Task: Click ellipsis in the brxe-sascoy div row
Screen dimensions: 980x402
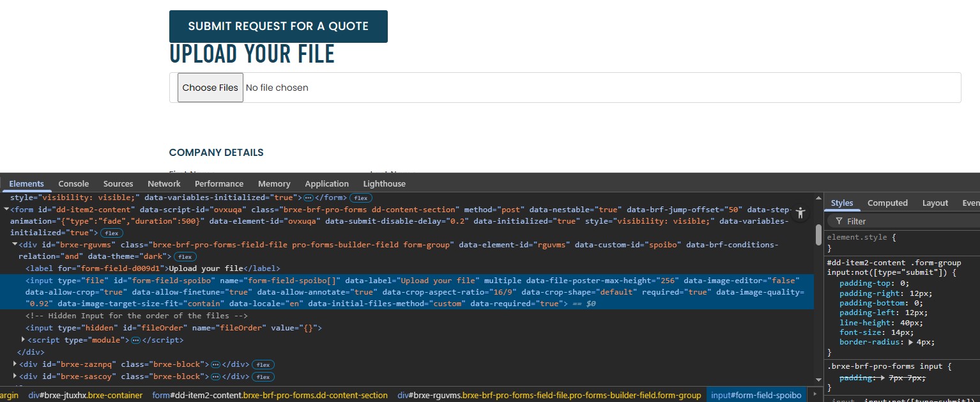Action: click(215, 376)
